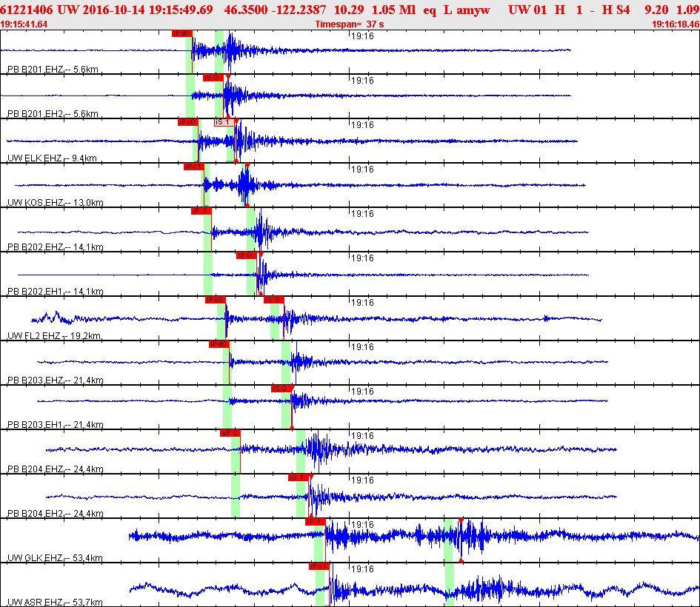Click the iS 0 pick on B202 EH1

point(246,255)
